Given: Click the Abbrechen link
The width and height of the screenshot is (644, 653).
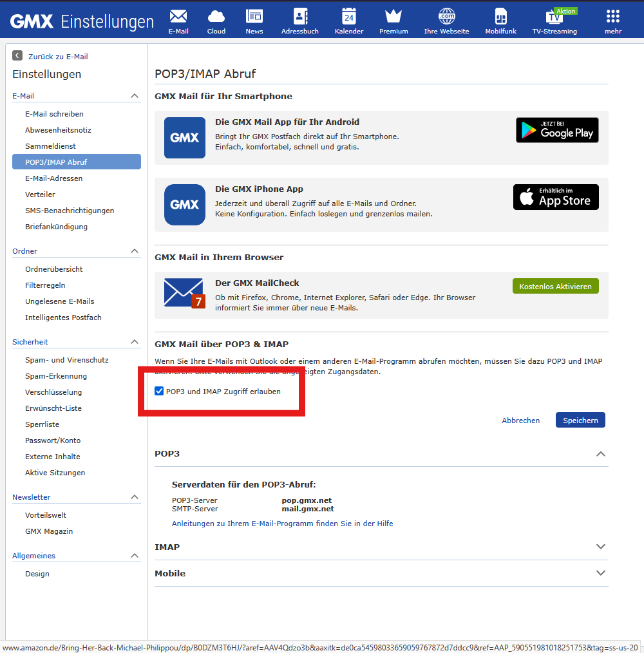Looking at the screenshot, I should point(521,421).
